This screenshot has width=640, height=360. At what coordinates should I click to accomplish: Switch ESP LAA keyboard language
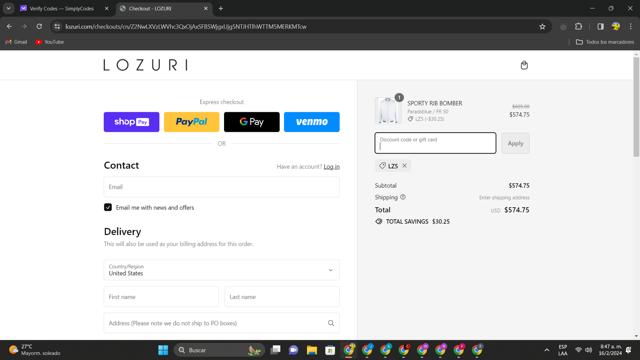(563, 350)
